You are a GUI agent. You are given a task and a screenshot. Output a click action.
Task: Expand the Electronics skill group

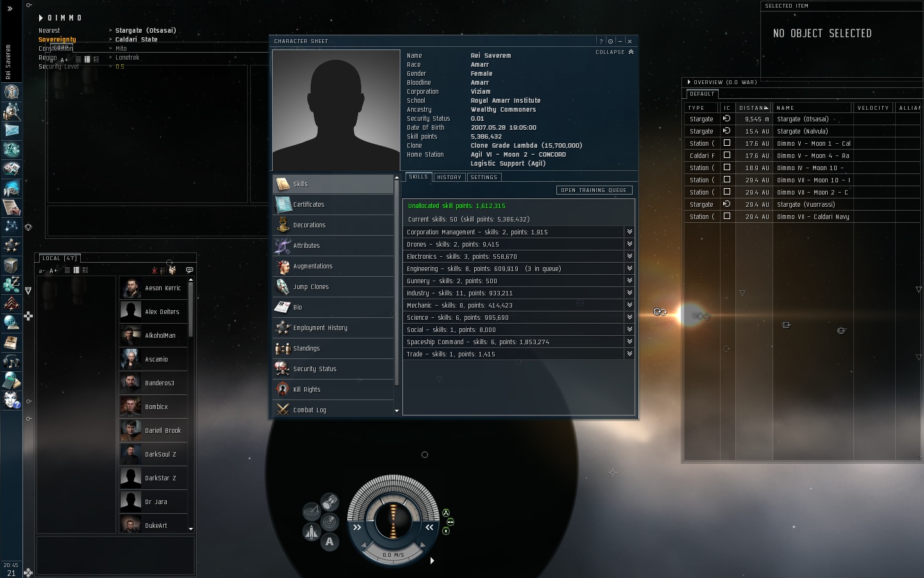point(629,256)
